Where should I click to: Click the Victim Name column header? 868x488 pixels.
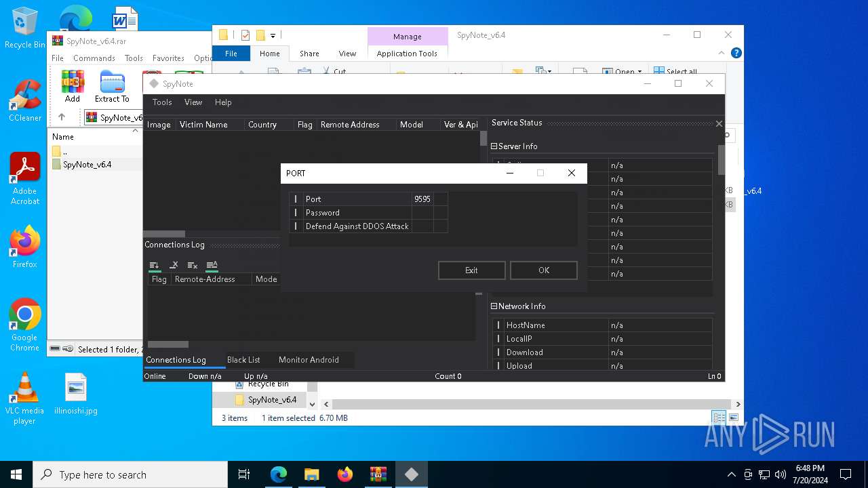pyautogui.click(x=210, y=125)
